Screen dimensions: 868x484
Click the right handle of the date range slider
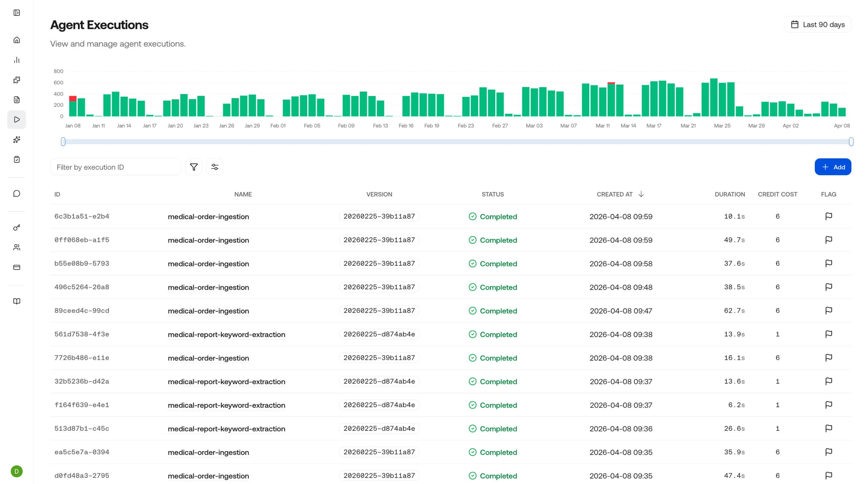click(851, 141)
